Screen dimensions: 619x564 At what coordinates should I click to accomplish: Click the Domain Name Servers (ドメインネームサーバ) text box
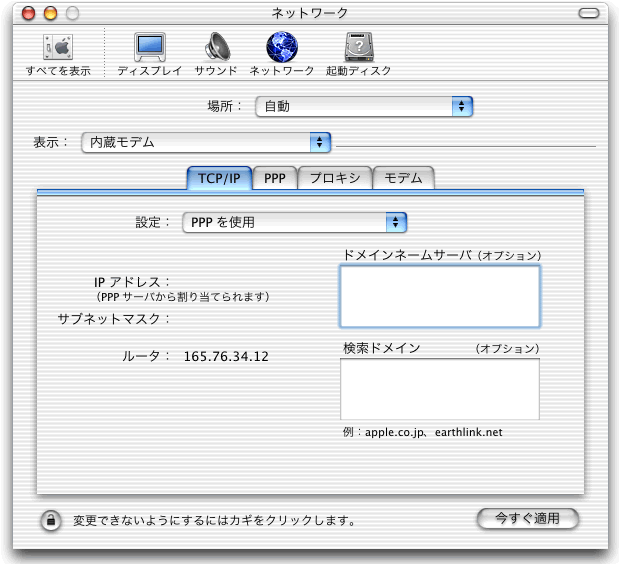coord(440,296)
